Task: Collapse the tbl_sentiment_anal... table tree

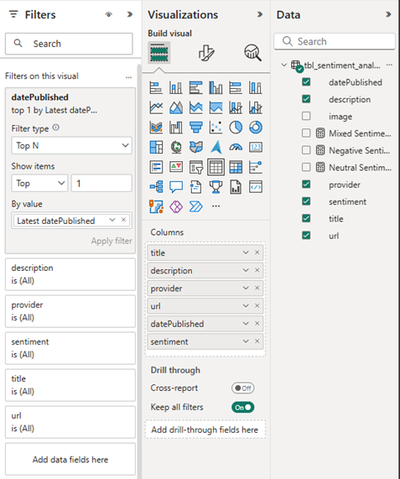Action: tap(284, 65)
